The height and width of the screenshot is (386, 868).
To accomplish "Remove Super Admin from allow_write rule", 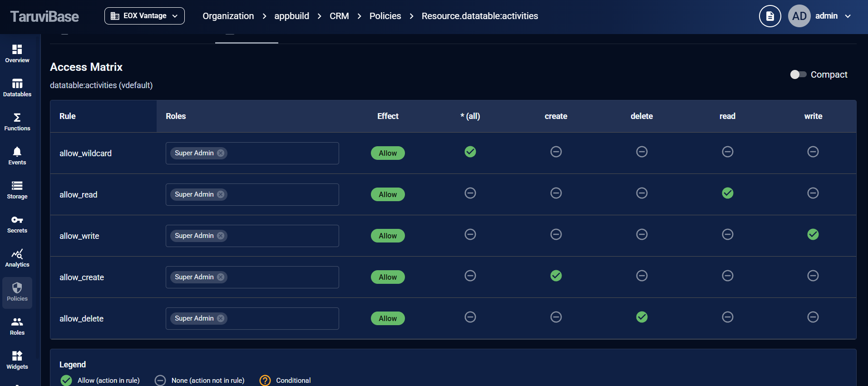I will (x=221, y=236).
